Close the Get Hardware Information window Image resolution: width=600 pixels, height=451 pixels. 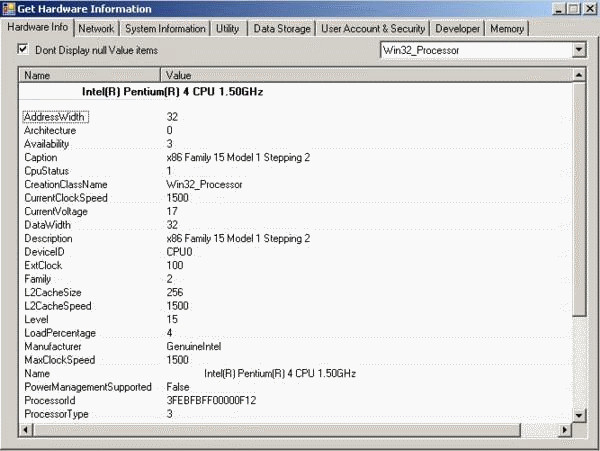tap(590, 8)
